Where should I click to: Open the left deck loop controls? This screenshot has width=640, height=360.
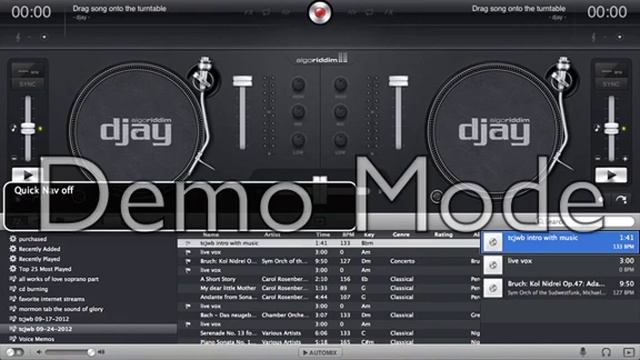[267, 12]
